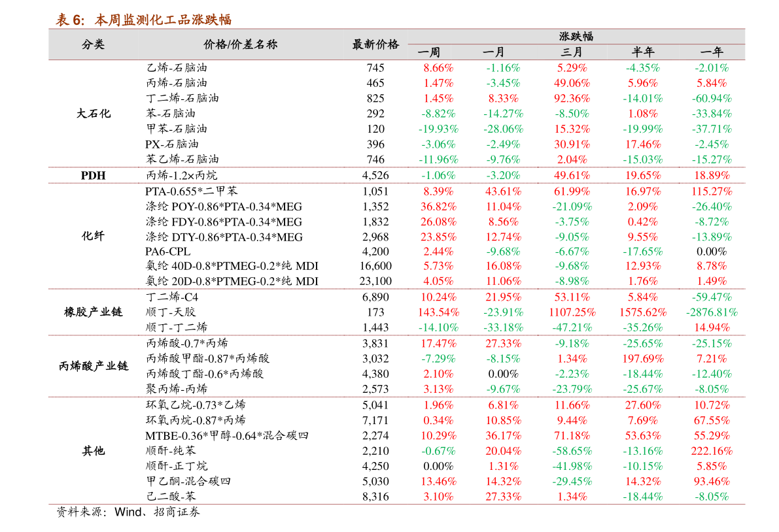
Task: Select the -2876.81% value cell
Action: (x=712, y=312)
